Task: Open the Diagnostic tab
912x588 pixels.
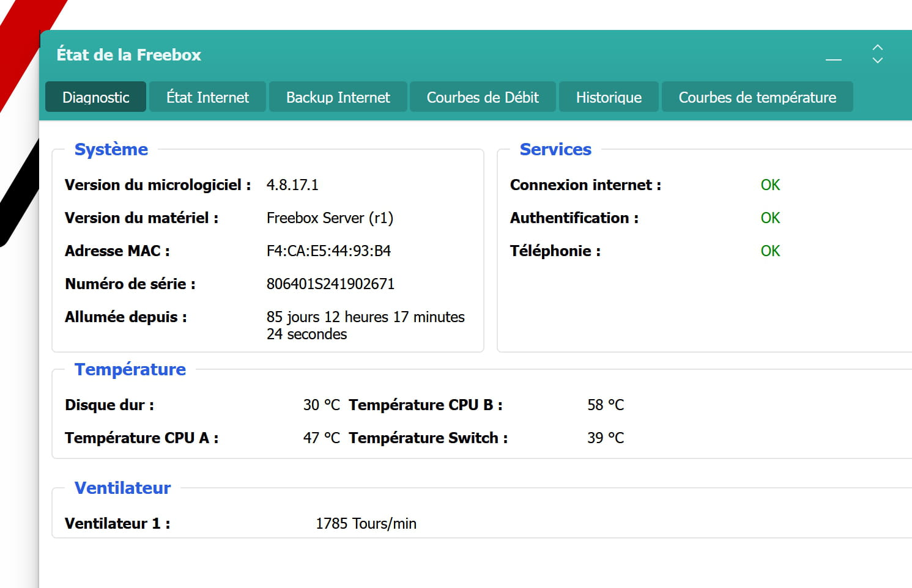Action: [96, 97]
